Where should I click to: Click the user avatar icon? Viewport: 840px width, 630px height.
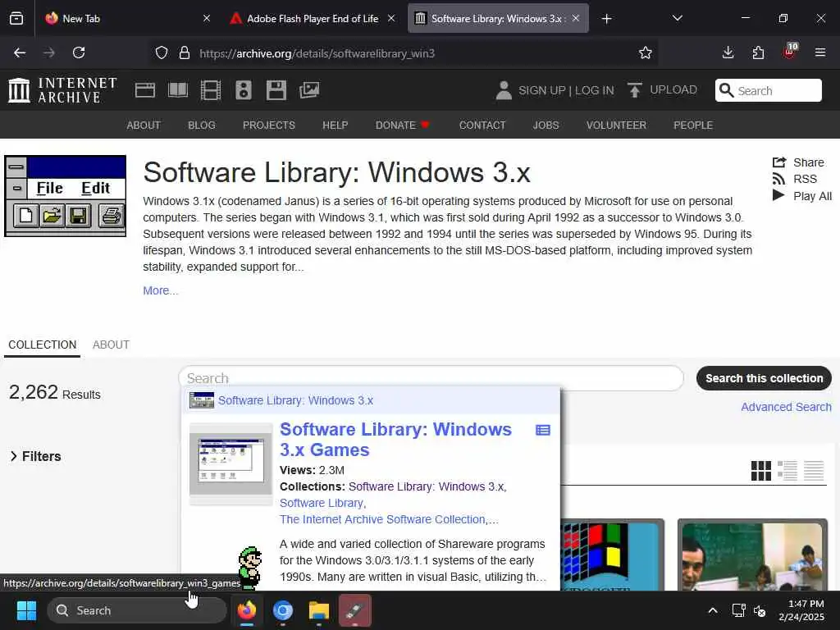coord(504,90)
